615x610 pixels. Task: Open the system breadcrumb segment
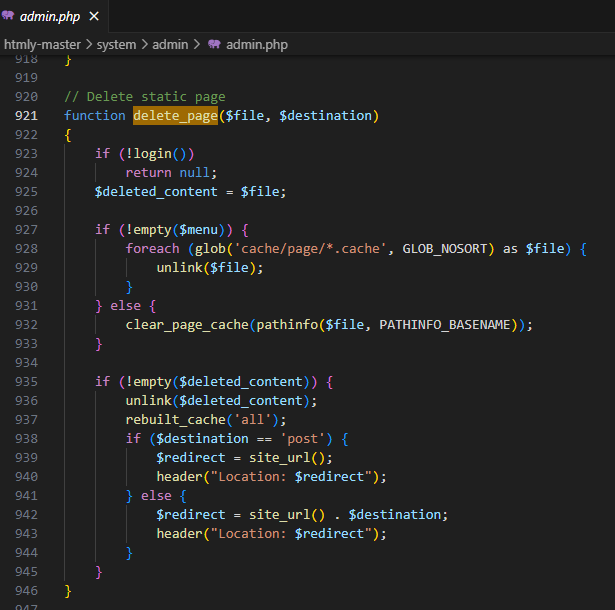tap(116, 44)
